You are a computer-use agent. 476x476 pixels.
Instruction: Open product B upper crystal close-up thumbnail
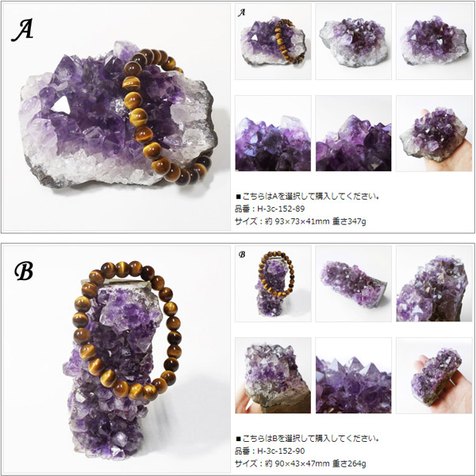click(x=434, y=283)
